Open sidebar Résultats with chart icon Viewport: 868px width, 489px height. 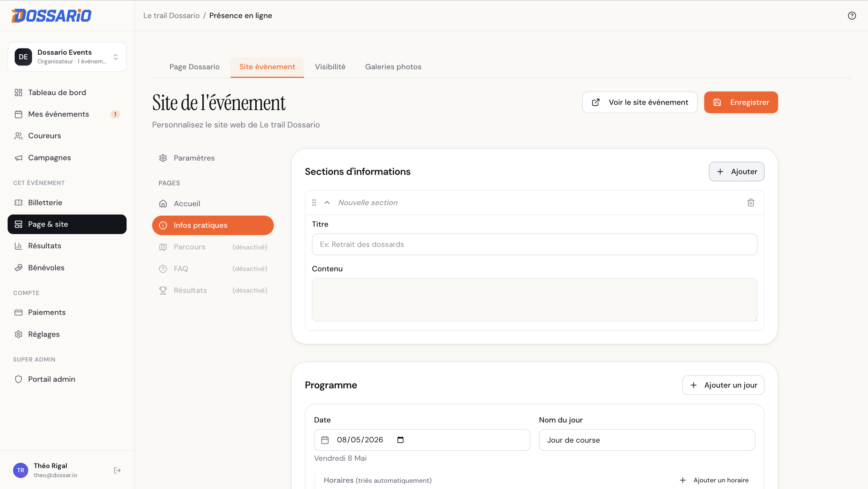(67, 246)
